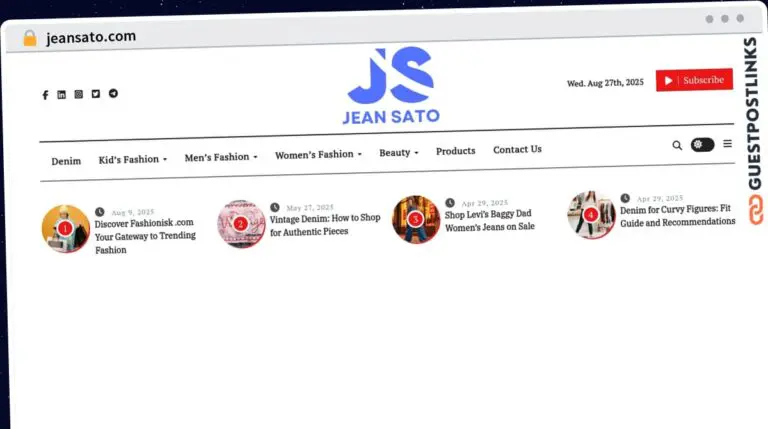Open Denim for Curvy Figures article
The image size is (768, 429).
click(x=677, y=216)
